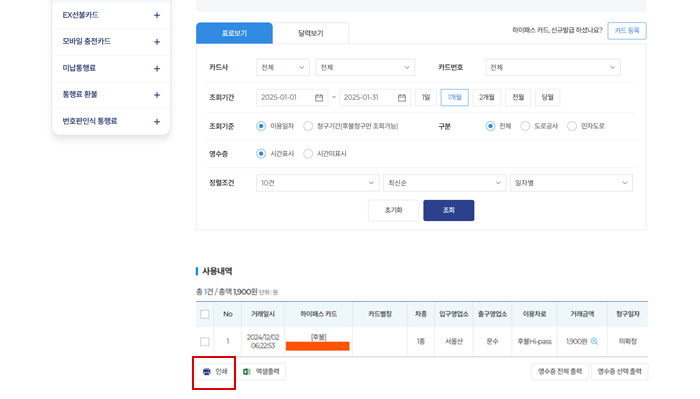Image resolution: width=700 pixels, height=399 pixels.
Task: Open calendar icon for start date 2025-01-01
Action: coord(319,97)
